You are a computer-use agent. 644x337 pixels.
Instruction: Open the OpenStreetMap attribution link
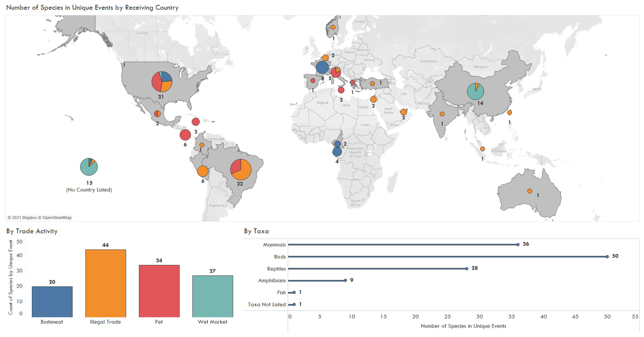(x=57, y=218)
